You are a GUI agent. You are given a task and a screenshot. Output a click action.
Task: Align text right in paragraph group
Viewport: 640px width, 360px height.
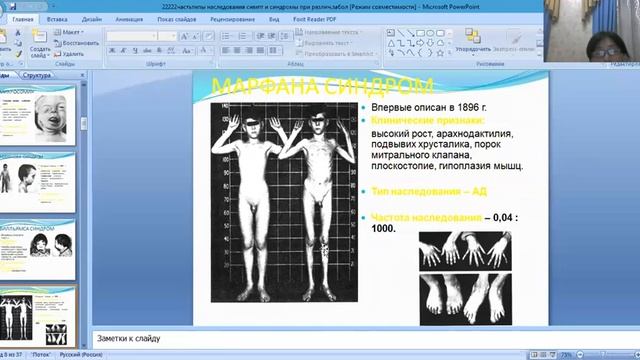pyautogui.click(x=249, y=50)
